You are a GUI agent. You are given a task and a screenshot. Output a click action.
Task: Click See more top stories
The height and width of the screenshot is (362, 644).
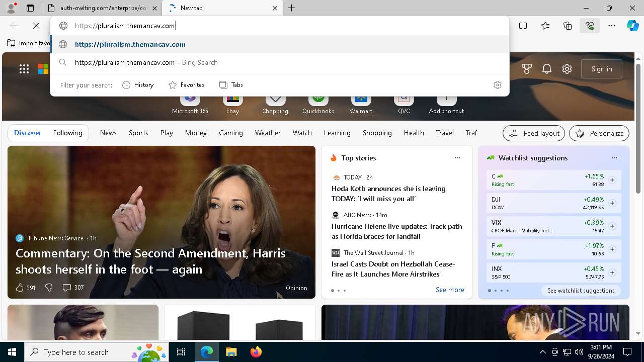450,290
